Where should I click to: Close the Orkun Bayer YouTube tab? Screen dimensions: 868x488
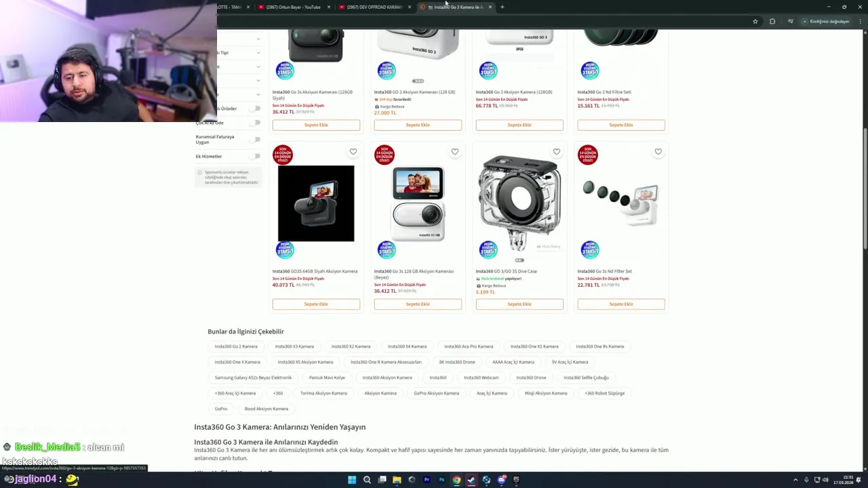(329, 7)
